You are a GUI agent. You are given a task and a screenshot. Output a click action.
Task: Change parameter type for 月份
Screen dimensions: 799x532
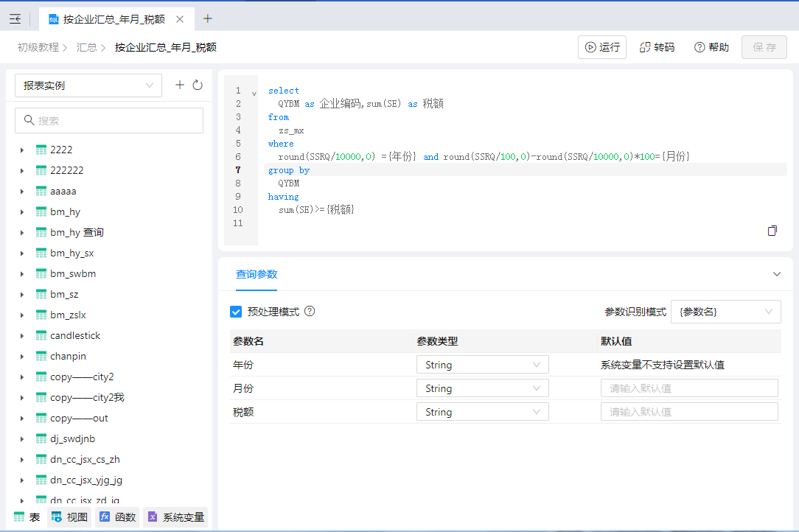tap(482, 388)
